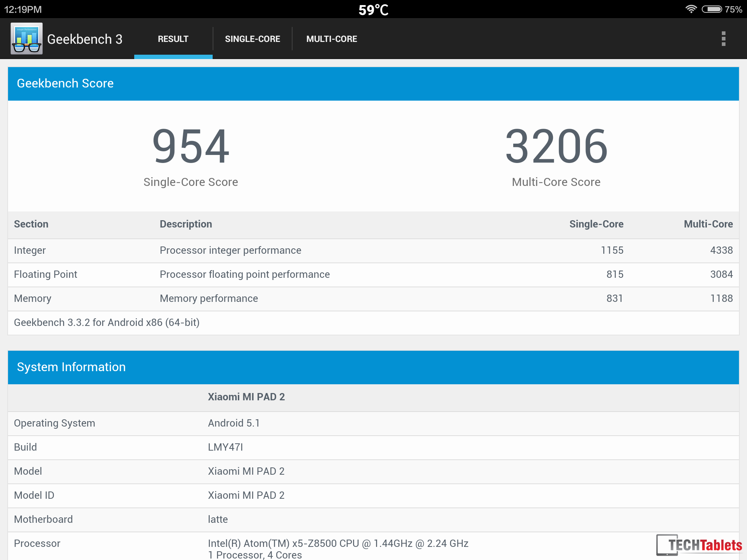Tap the Model ID label
This screenshot has width=747, height=560.
[x=34, y=495]
